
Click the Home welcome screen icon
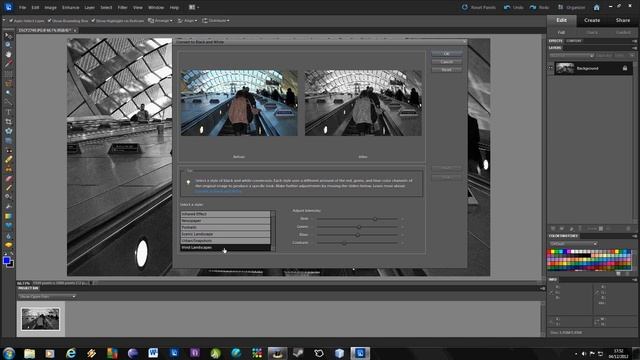click(x=597, y=7)
